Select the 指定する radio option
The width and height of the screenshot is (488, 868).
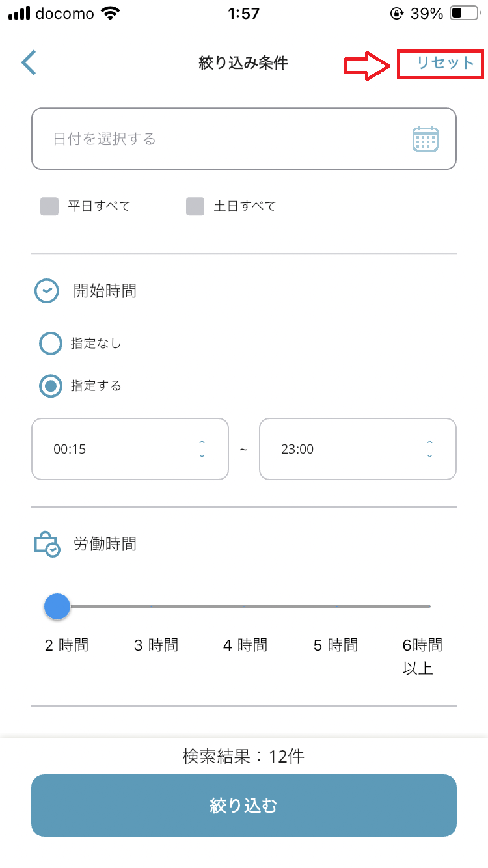point(51,386)
